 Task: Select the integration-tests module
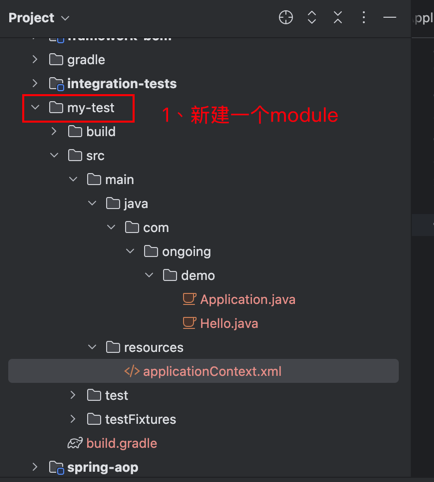point(122,84)
